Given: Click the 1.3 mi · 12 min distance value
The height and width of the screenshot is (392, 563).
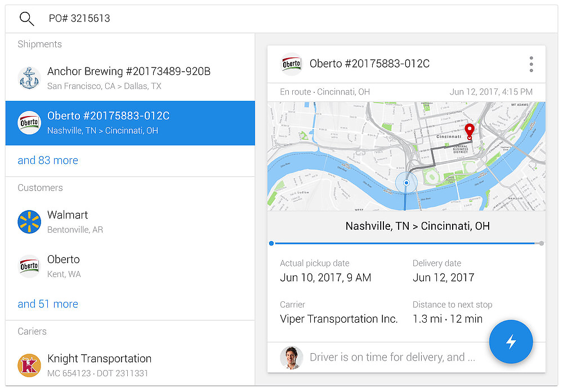Looking at the screenshot, I should (x=448, y=319).
